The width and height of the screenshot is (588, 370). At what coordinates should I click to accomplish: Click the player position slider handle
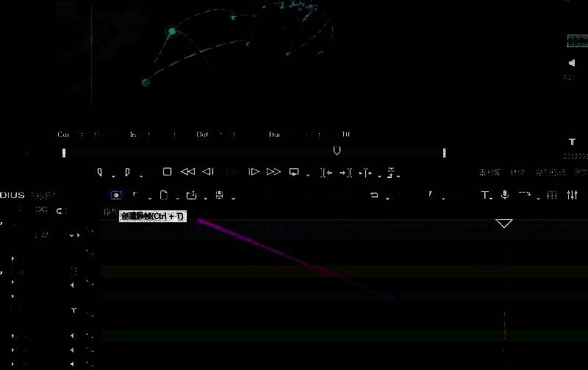pyautogui.click(x=337, y=151)
